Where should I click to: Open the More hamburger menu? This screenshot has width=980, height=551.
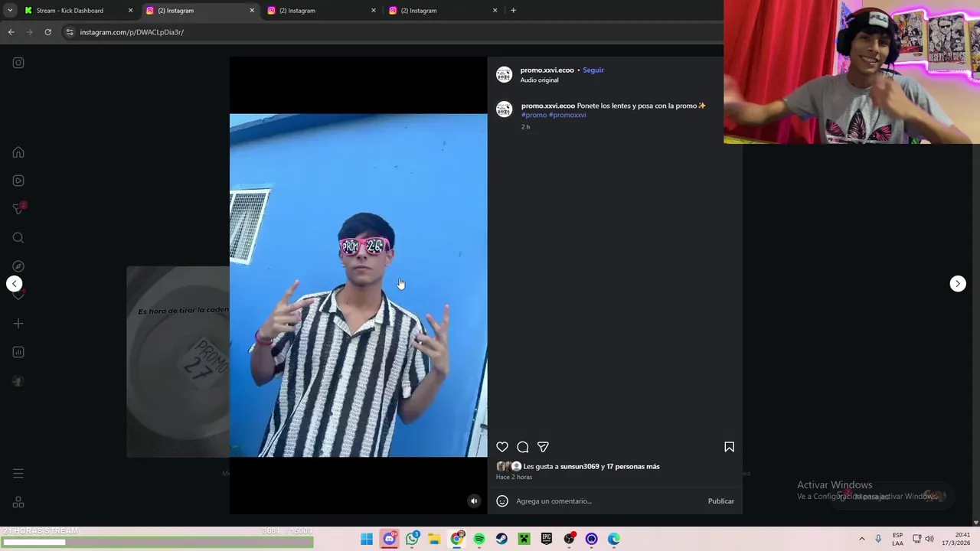tap(18, 474)
